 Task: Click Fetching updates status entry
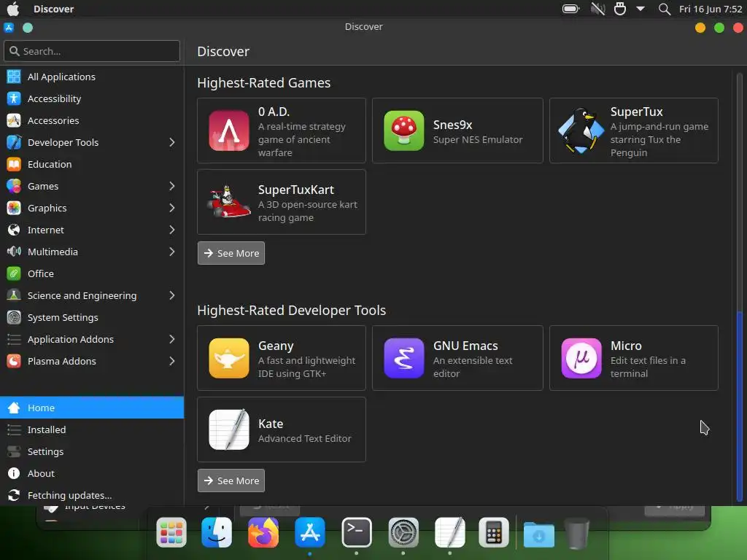click(92, 495)
